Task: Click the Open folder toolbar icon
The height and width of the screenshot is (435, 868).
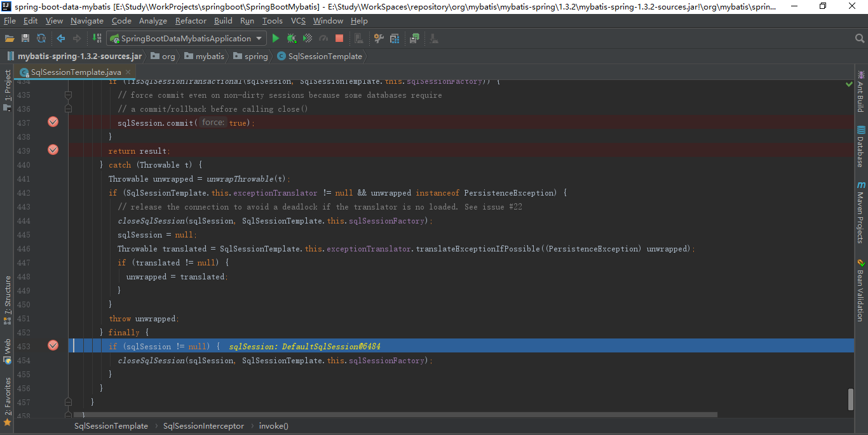Action: [10, 39]
